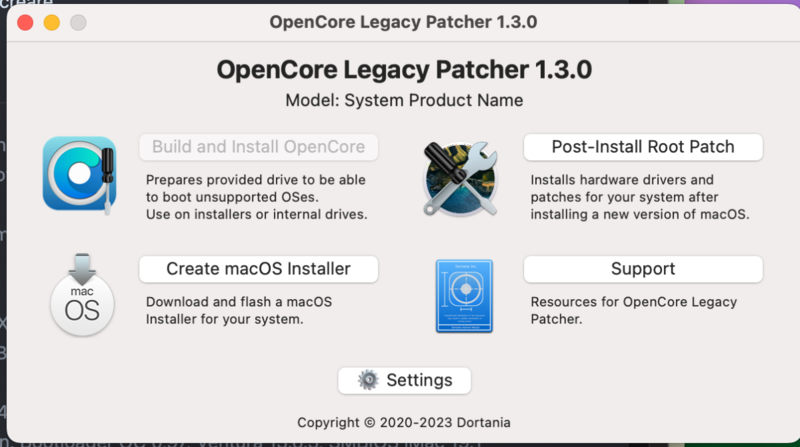Image resolution: width=800 pixels, height=447 pixels.
Task: Open Settings via its text label
Action: 419,380
